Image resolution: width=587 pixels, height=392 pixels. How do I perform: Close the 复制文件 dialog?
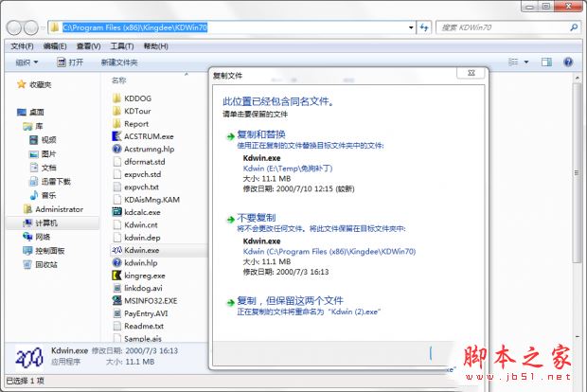471,73
